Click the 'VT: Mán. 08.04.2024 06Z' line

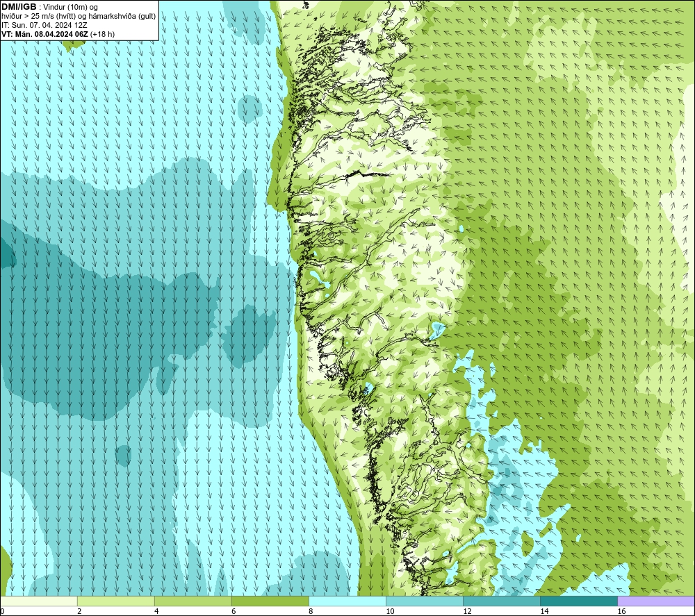[44, 34]
